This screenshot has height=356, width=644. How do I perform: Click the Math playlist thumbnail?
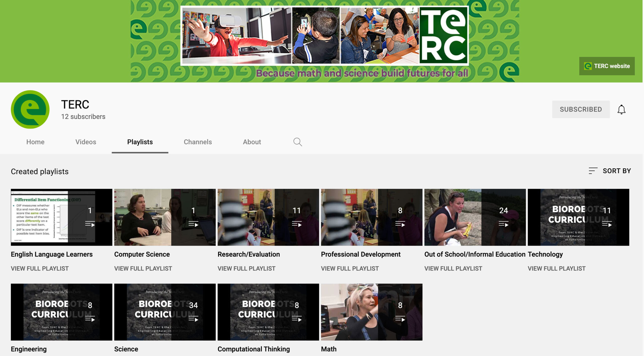click(372, 312)
